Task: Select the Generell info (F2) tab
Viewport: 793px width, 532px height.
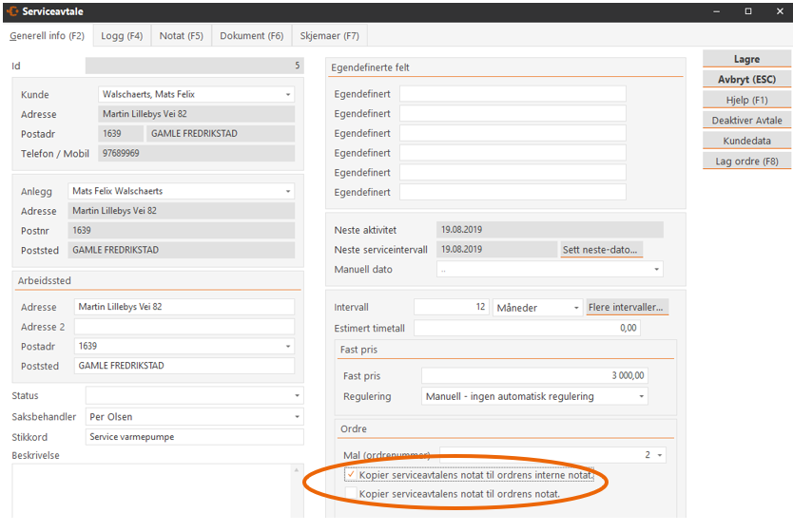Action: pyautogui.click(x=47, y=36)
